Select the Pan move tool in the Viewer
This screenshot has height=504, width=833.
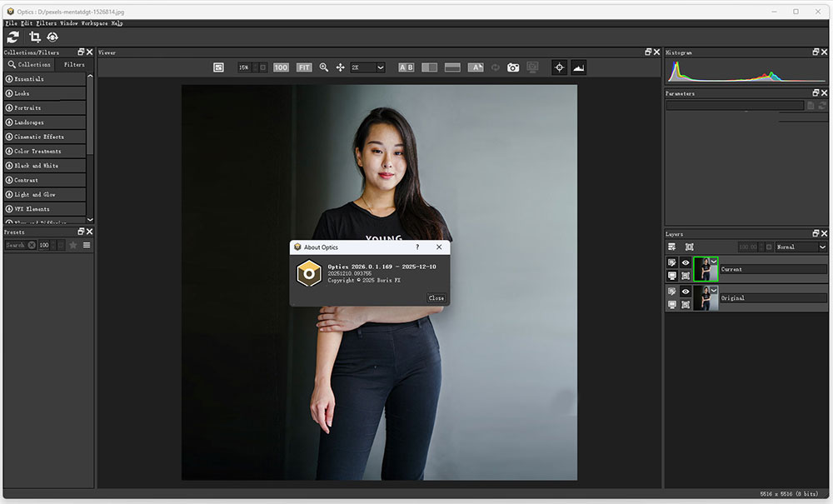click(x=340, y=67)
